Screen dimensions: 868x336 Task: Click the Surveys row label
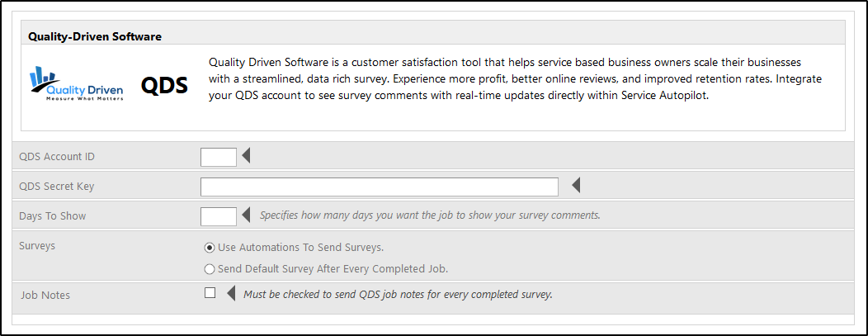coord(37,246)
